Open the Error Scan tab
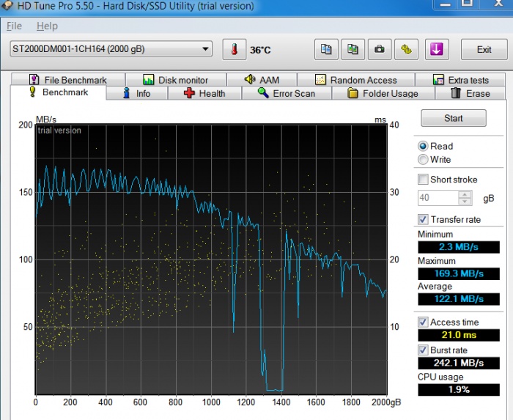The width and height of the screenshot is (513, 420). [x=286, y=94]
